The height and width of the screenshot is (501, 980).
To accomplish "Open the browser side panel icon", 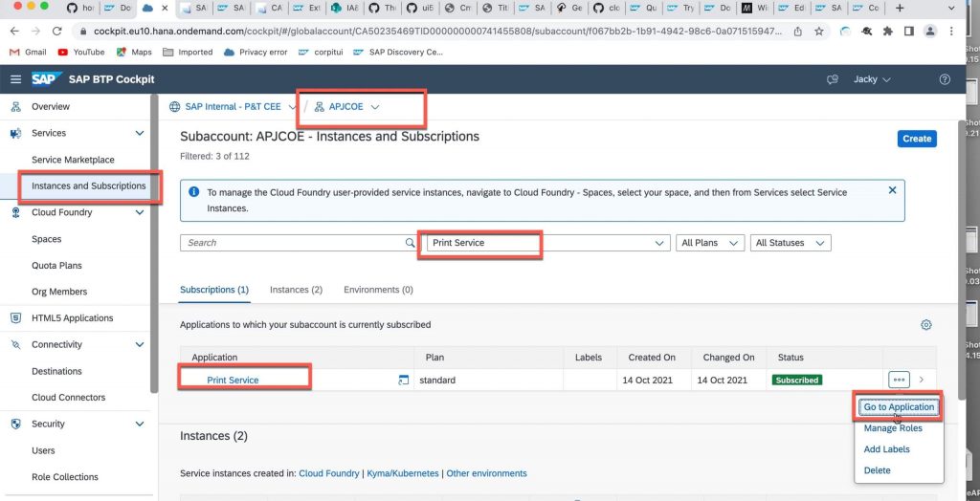I will [909, 32].
